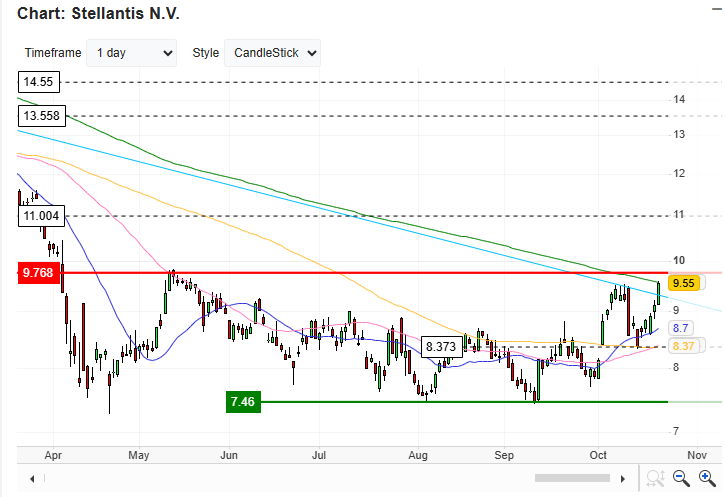Click the reset zoom magnifier icon
This screenshot has height=497, width=725.
pyautogui.click(x=656, y=478)
